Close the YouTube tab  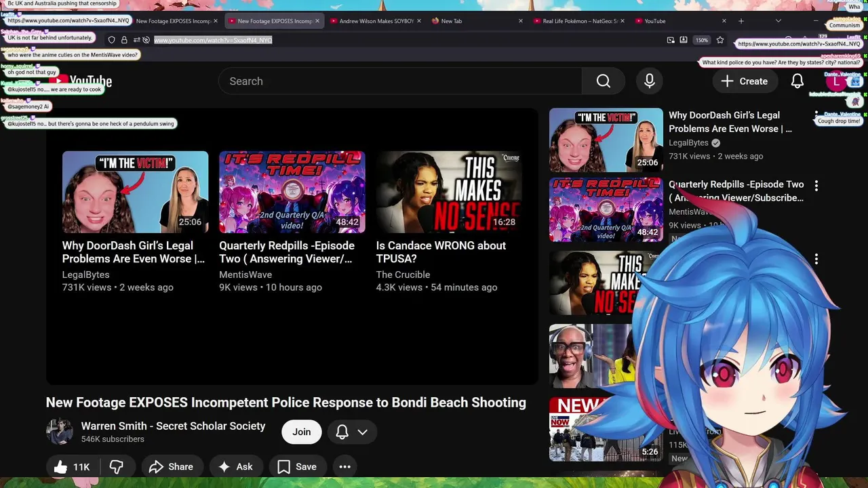click(724, 21)
